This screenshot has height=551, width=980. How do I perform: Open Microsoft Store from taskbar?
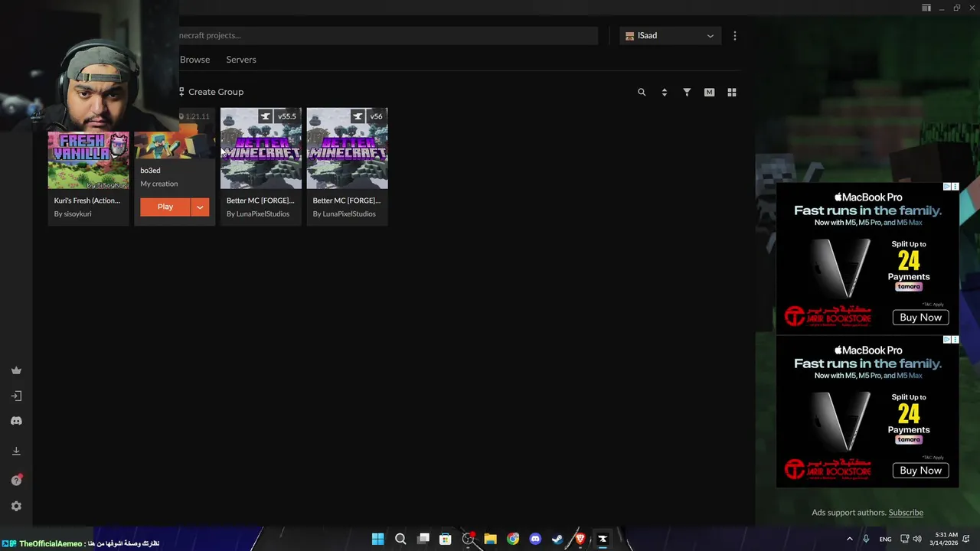445,539
